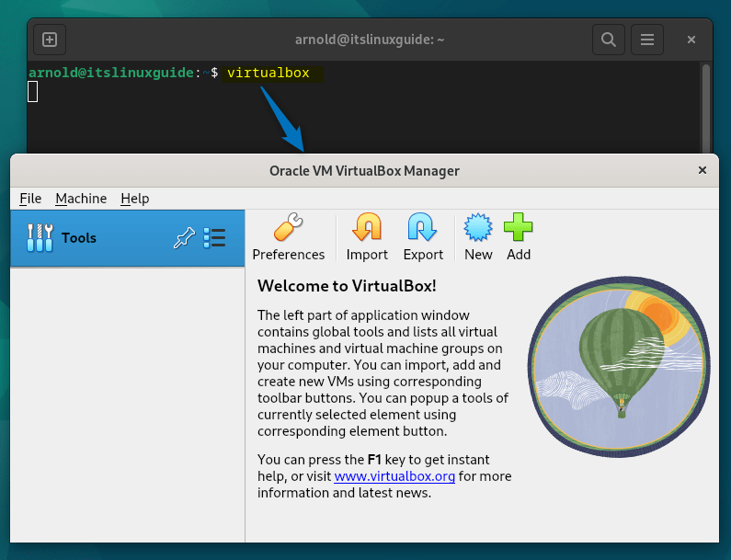Close the VirtualBox Manager window

click(702, 170)
